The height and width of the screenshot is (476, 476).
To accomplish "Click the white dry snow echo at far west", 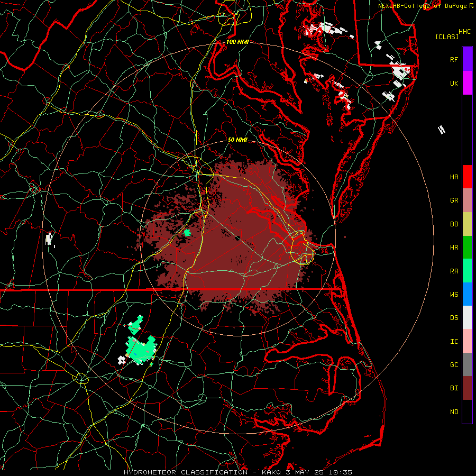I will coord(49,239).
